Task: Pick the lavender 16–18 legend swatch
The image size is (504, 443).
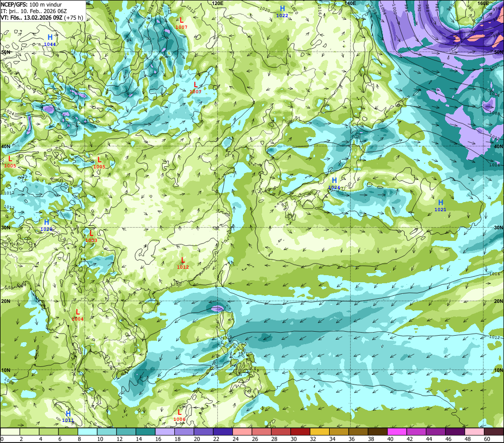Action: (165, 431)
